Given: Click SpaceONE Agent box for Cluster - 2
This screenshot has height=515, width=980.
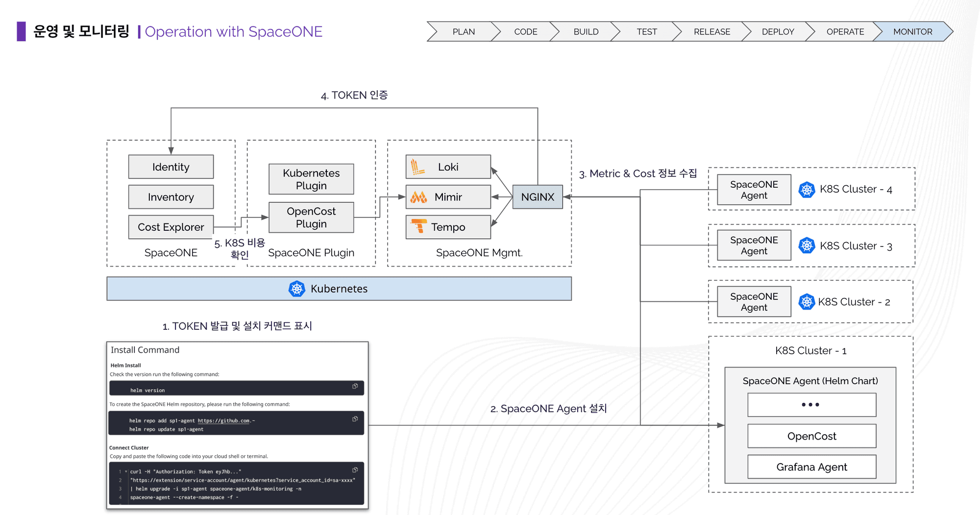Looking at the screenshot, I should coord(754,301).
